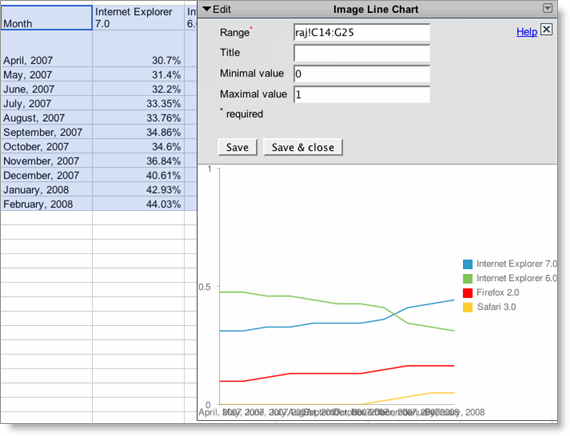Image resolution: width=570 pixels, height=436 pixels.
Task: Close the edit panel with X
Action: coord(546,29)
